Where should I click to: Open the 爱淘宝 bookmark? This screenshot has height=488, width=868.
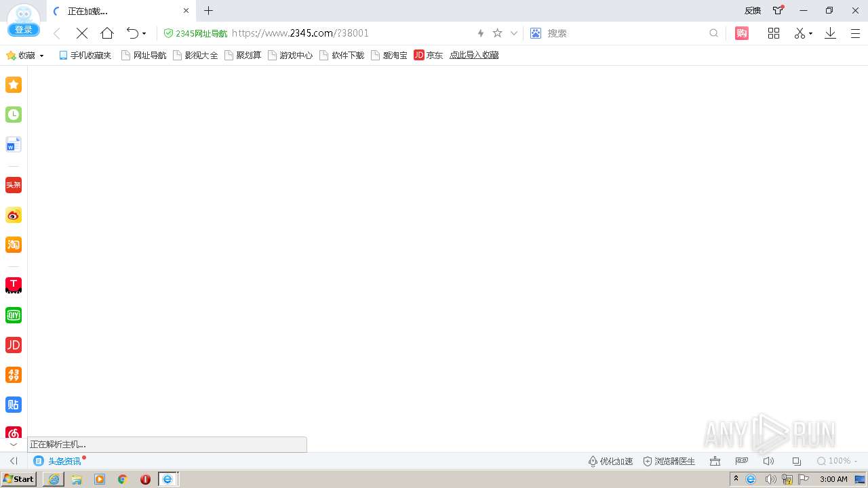pos(389,56)
